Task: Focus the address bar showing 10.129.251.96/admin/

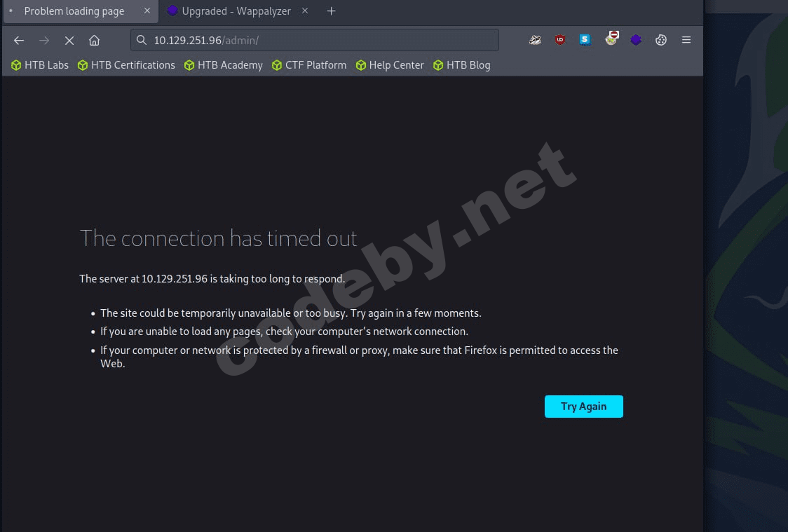Action: click(x=315, y=40)
